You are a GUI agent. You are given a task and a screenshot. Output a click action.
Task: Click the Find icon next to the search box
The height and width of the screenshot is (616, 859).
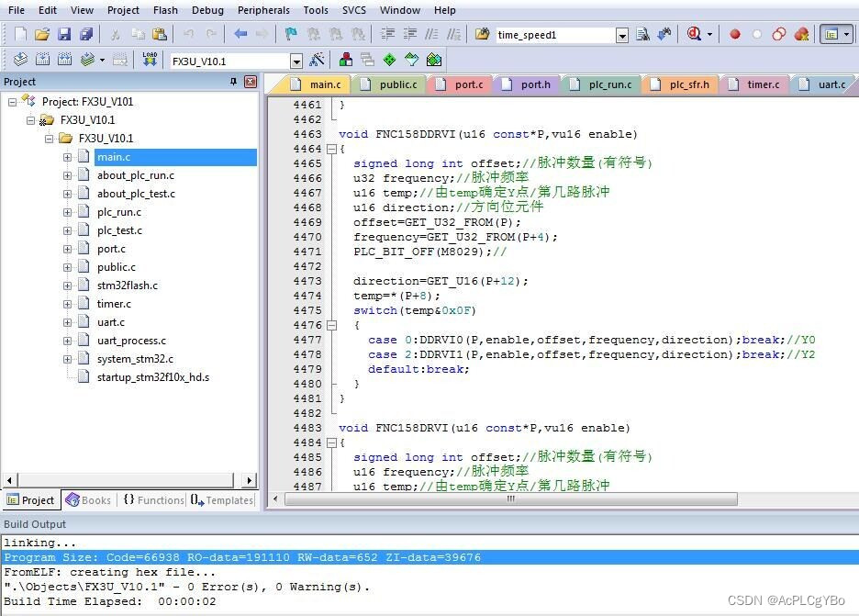click(642, 34)
